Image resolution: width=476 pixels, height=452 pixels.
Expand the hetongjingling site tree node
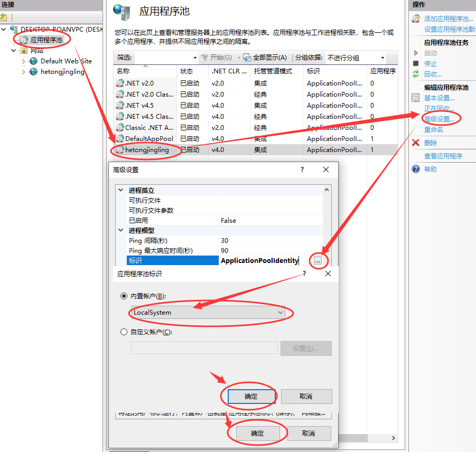(x=23, y=72)
